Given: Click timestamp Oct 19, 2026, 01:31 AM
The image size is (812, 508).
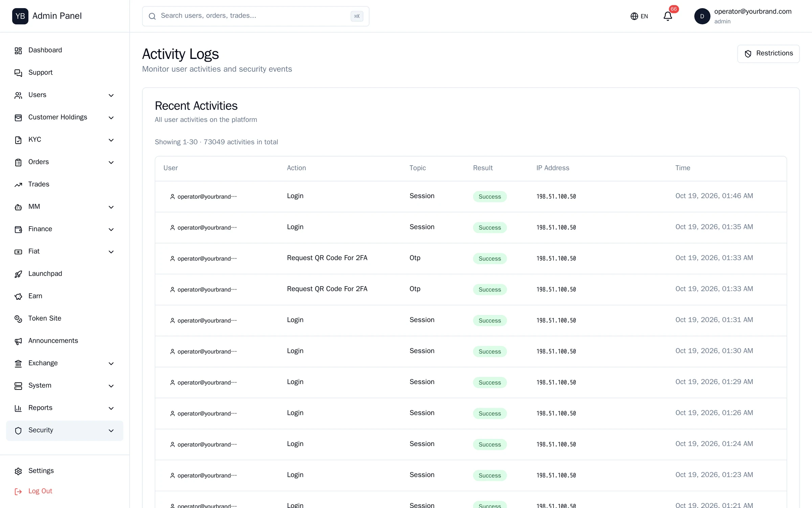Looking at the screenshot, I should pos(714,320).
